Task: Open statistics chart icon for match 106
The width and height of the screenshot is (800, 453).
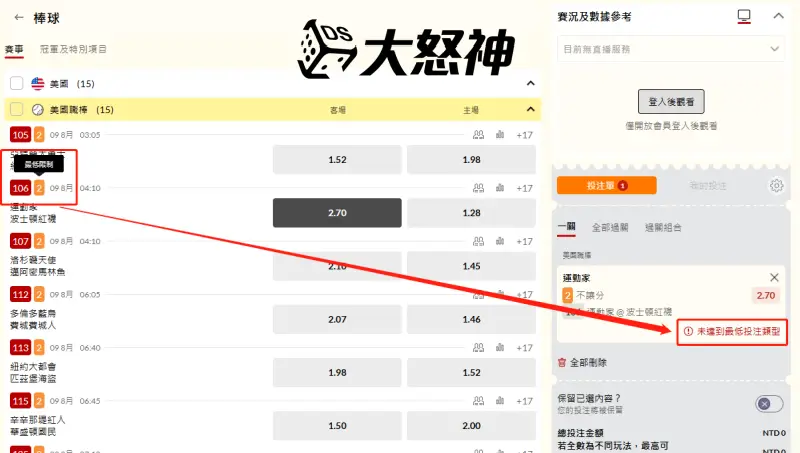Action: coord(500,188)
